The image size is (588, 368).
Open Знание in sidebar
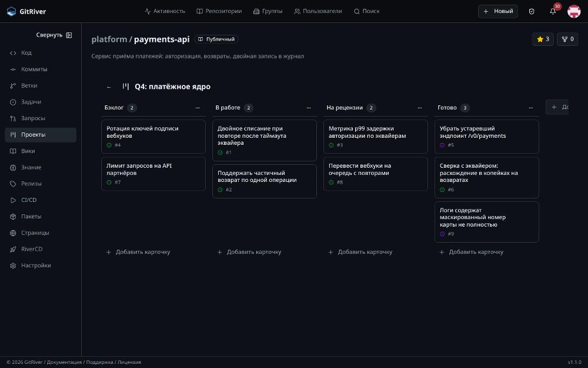41,167
